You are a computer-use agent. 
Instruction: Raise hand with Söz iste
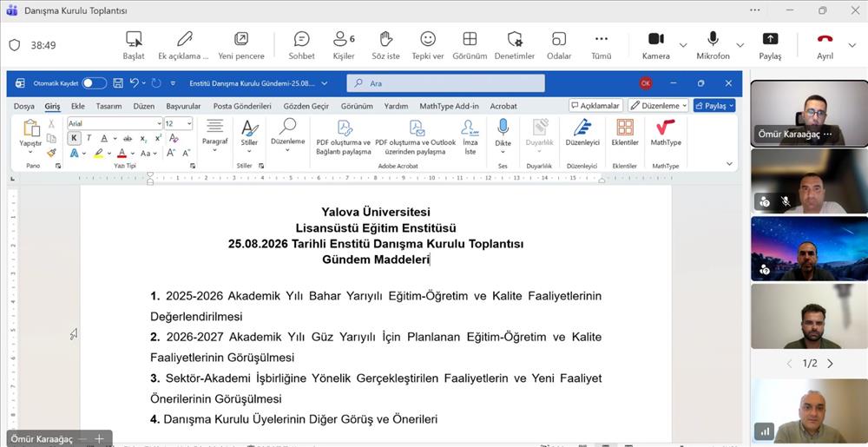pos(385,45)
